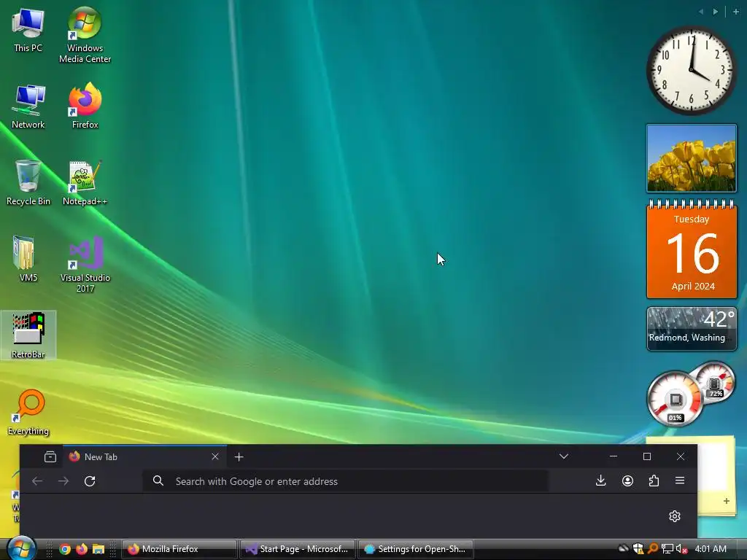
Task: Expand the list all tabs chevron
Action: (564, 456)
